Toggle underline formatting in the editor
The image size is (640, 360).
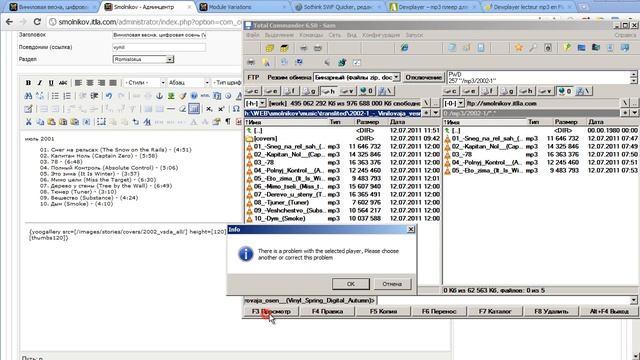[51, 83]
